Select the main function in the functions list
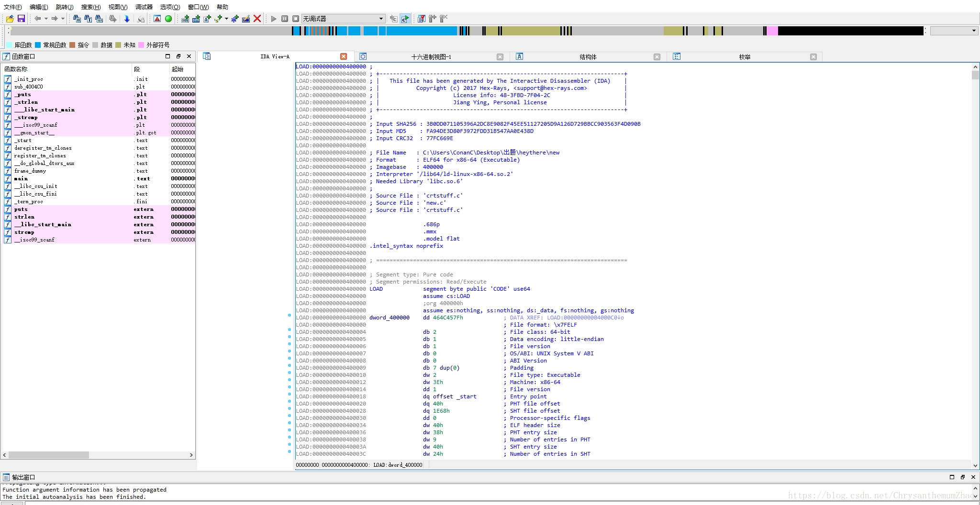980x505 pixels. coord(99,178)
